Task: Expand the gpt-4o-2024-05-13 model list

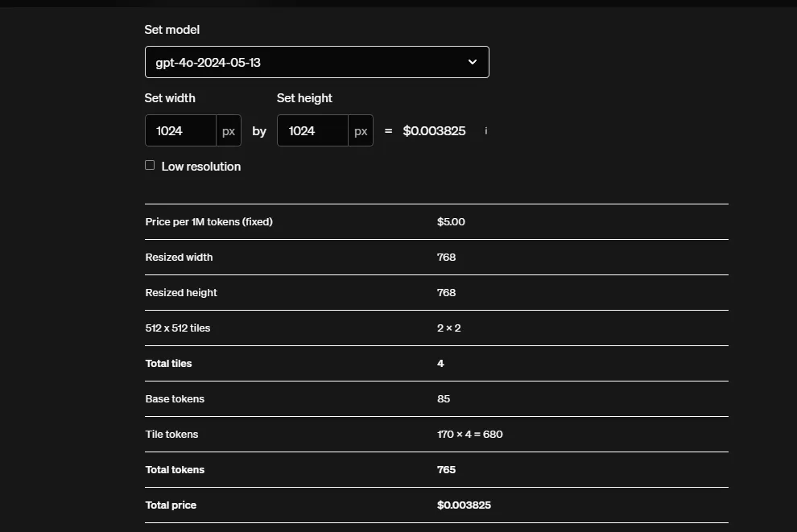Action: (316, 61)
